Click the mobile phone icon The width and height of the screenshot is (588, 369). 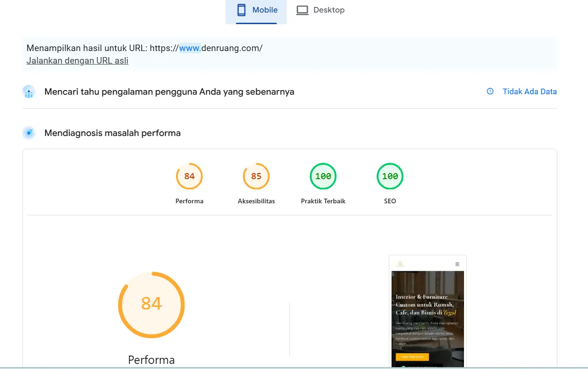(241, 10)
